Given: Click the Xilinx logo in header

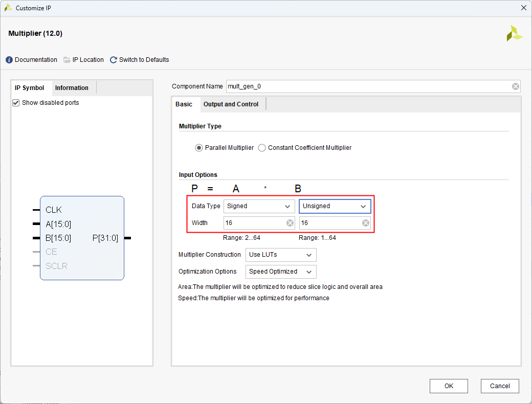Looking at the screenshot, I should (x=514, y=34).
